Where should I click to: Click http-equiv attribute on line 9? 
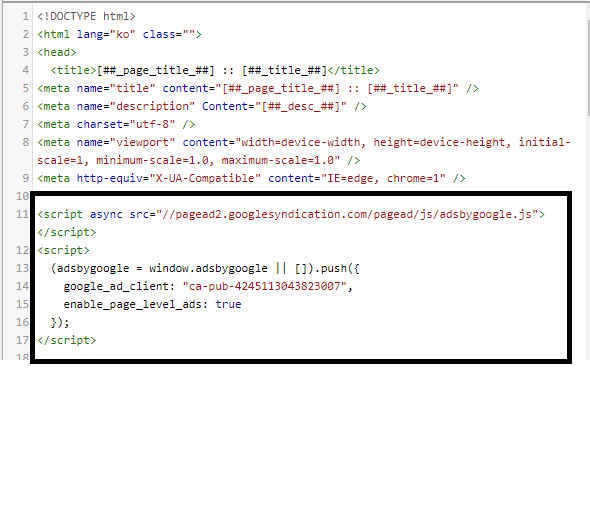click(109, 178)
